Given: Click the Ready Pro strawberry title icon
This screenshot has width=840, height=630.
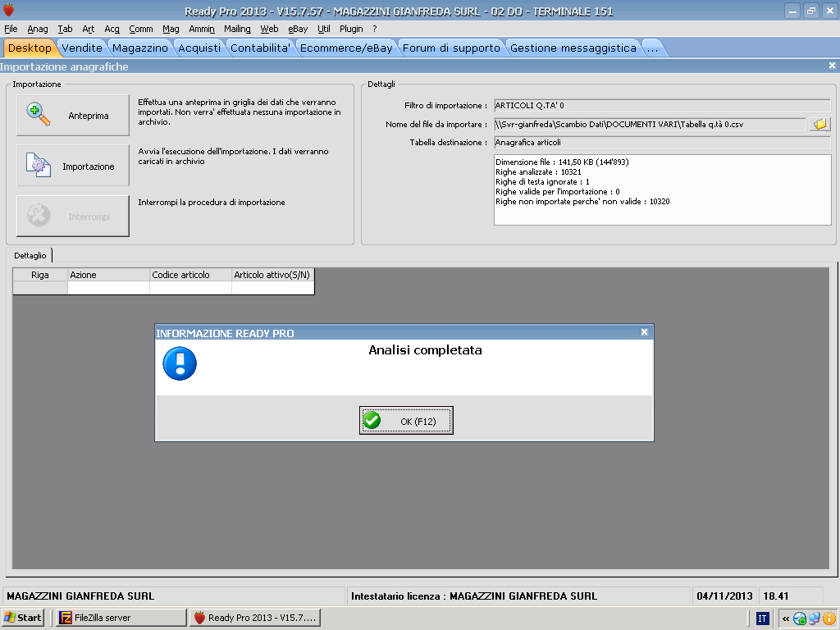Looking at the screenshot, I should [8, 10].
